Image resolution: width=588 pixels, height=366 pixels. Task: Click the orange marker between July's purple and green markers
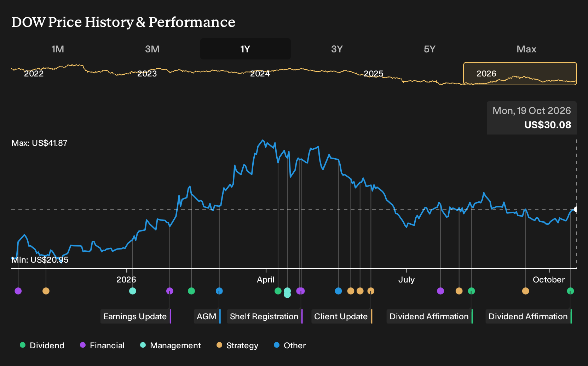click(x=459, y=291)
